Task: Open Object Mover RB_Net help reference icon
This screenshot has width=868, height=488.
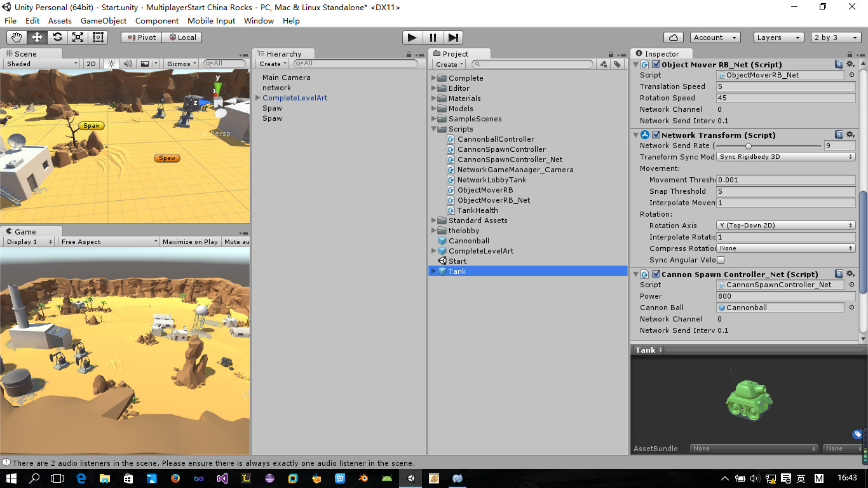Action: [839, 64]
